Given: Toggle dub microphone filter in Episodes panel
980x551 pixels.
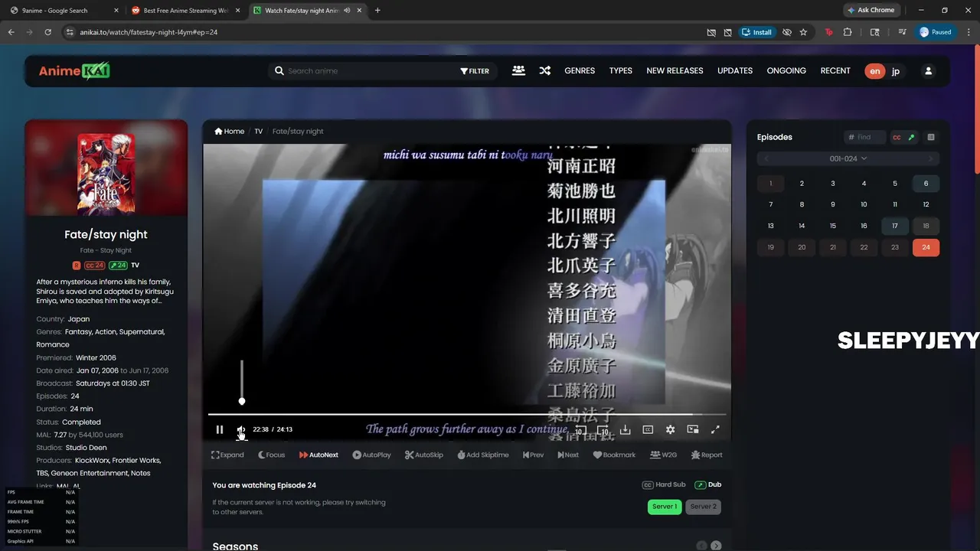Looking at the screenshot, I should (911, 137).
